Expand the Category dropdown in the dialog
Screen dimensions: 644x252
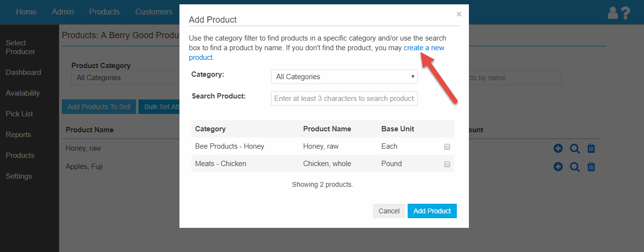(344, 77)
